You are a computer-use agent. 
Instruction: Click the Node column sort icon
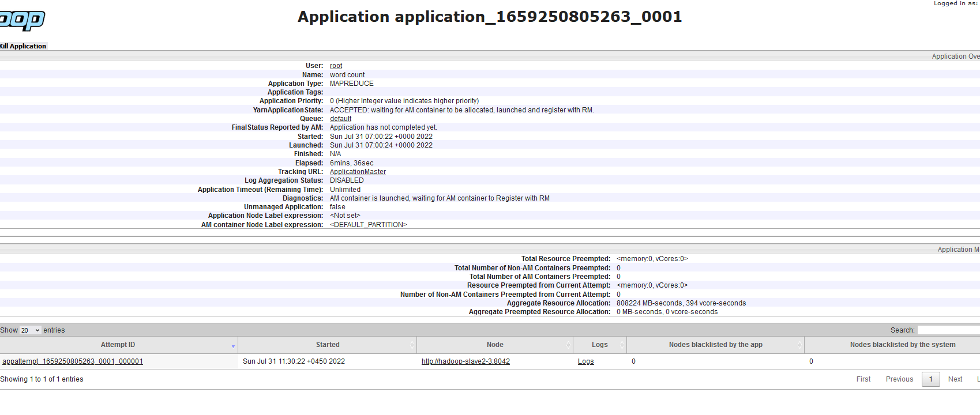coord(568,345)
